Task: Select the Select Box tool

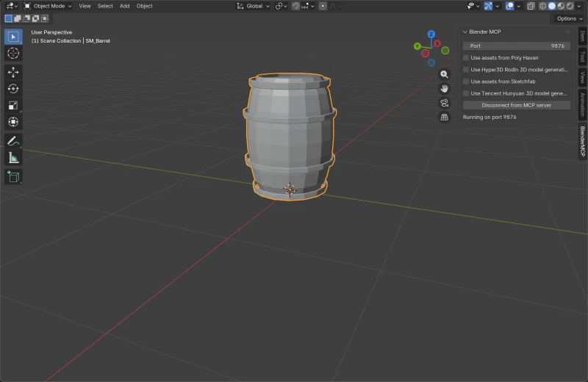Action: [13, 37]
